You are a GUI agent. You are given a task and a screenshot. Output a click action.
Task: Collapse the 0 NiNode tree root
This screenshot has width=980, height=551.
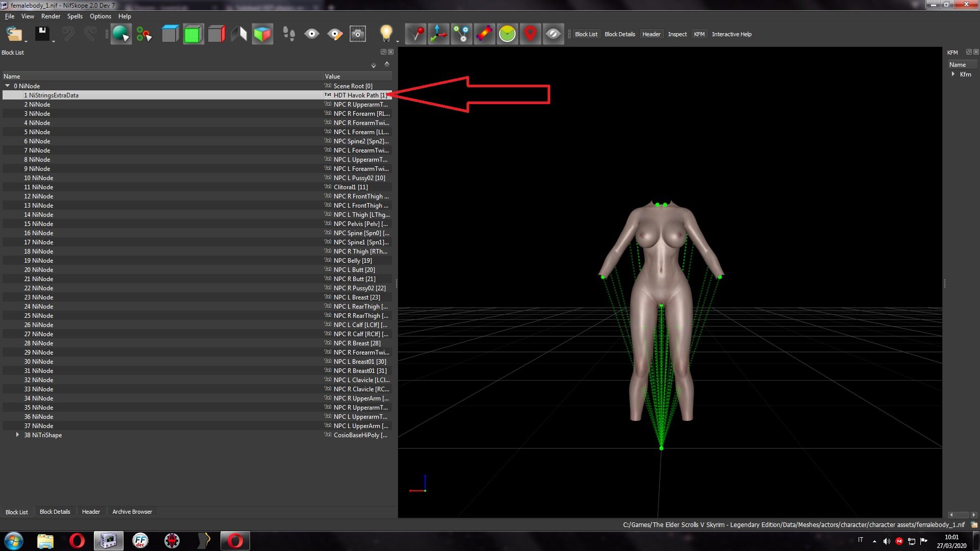(x=8, y=86)
